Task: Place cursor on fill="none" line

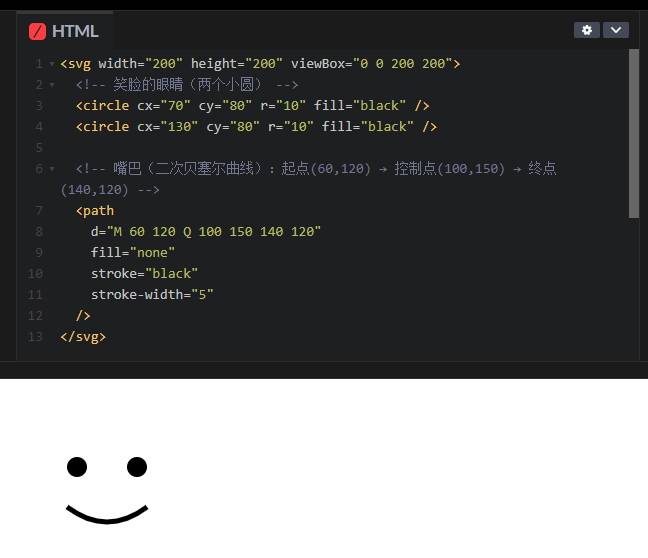Action: point(133,253)
